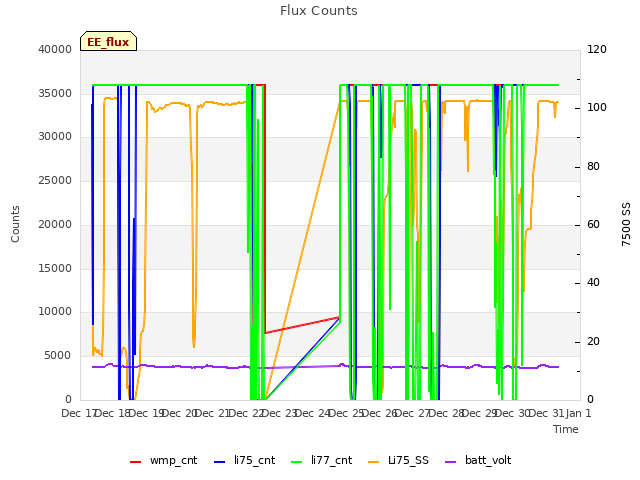
Task: Toggle the li75_cnt legend entry
Action: (244, 460)
